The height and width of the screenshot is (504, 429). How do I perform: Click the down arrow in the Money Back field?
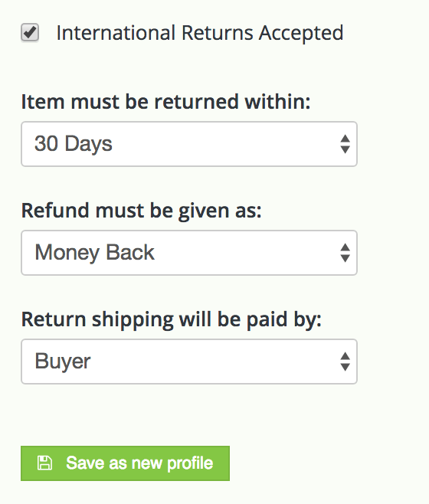click(345, 258)
